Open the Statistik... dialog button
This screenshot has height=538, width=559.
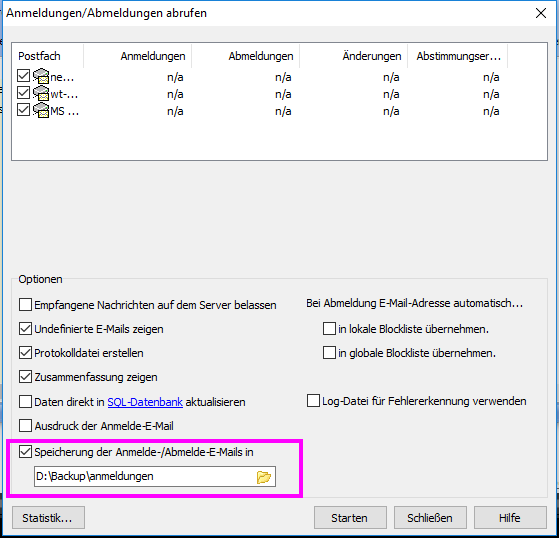click(48, 518)
